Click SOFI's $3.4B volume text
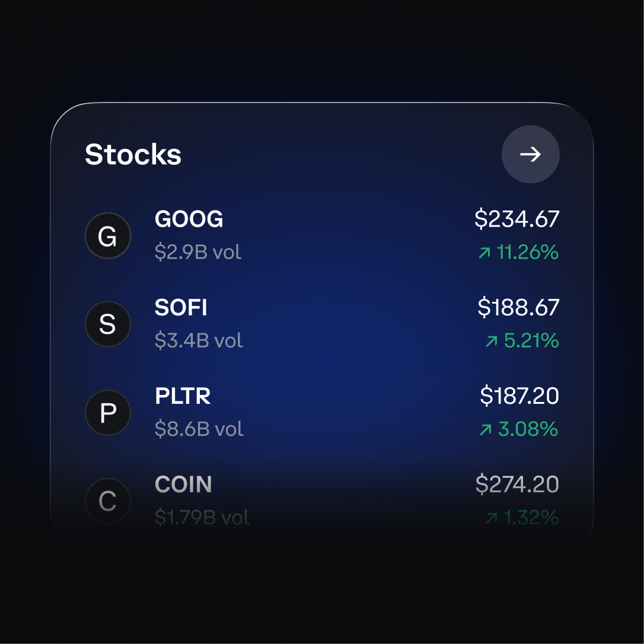Viewport: 644px width, 644px height. click(198, 340)
